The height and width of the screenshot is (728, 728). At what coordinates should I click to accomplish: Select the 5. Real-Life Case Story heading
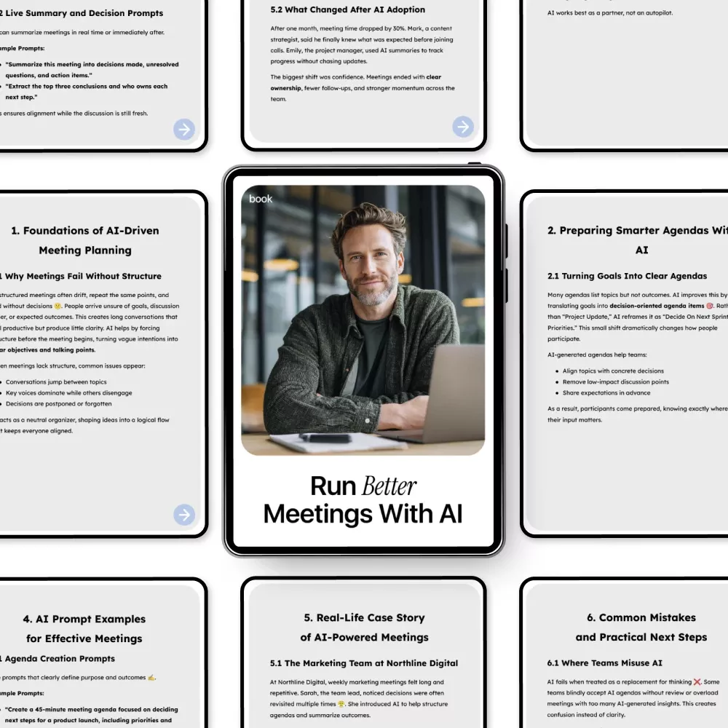pos(364,627)
